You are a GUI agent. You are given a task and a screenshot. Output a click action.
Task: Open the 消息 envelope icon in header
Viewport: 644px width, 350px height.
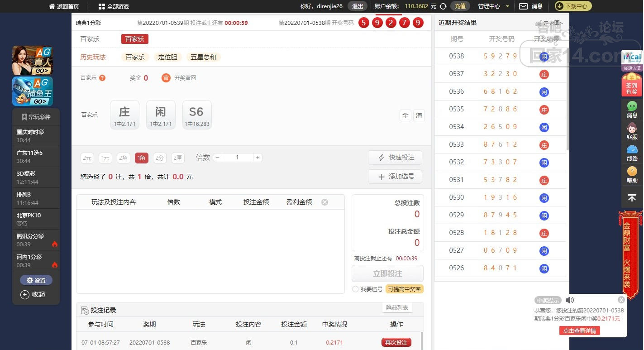coord(523,6)
